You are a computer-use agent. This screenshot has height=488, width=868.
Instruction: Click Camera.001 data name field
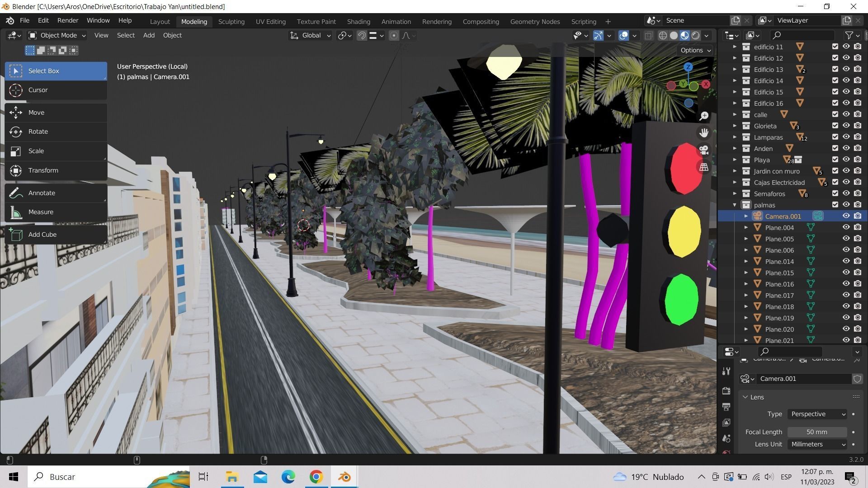[804, 379]
